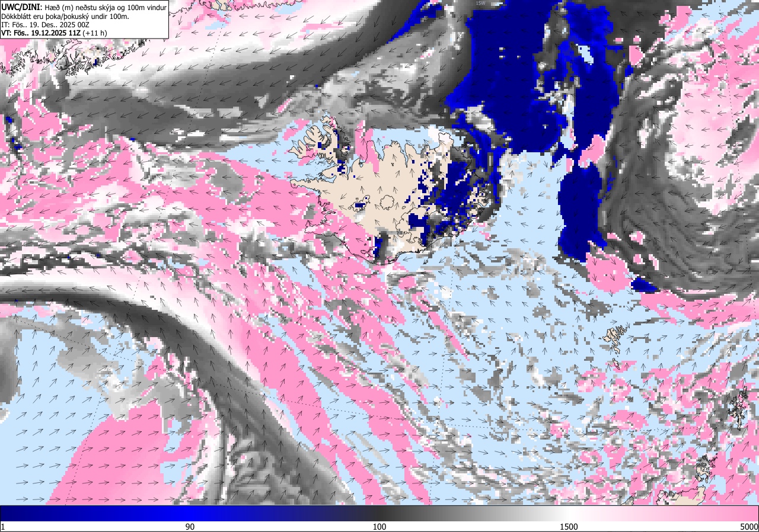Image resolution: width=759 pixels, height=532 pixels.
Task: Click the colorbar value '100'
Action: click(x=379, y=527)
